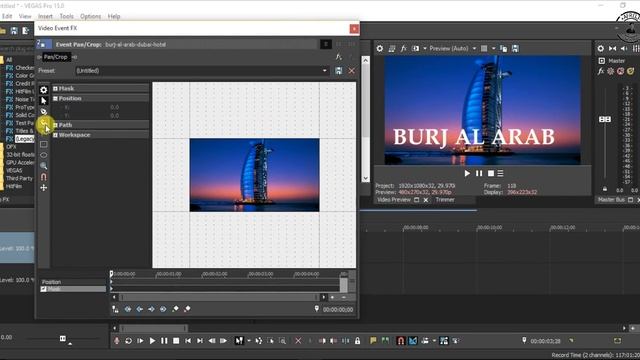
Task: Go to Start in the main transport
Action: coord(188,341)
